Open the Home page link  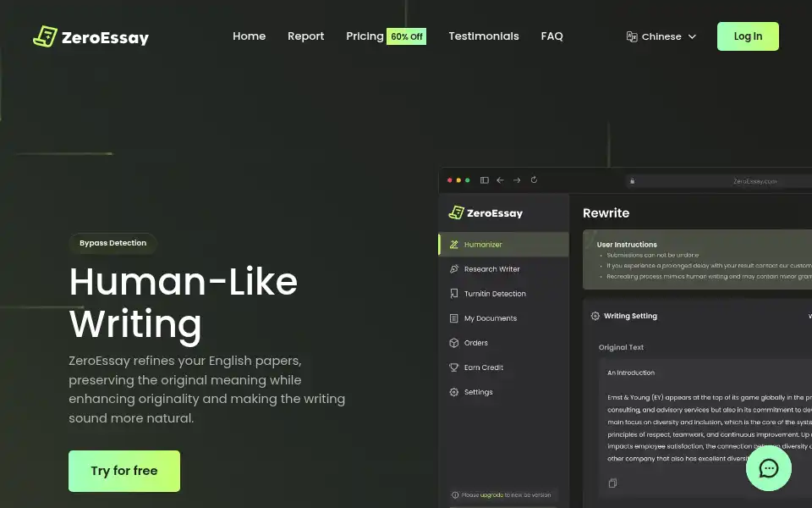[x=249, y=36]
